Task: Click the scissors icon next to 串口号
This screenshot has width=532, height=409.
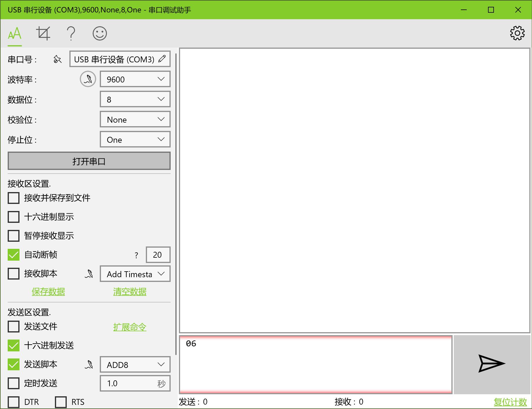Action: pyautogui.click(x=58, y=59)
